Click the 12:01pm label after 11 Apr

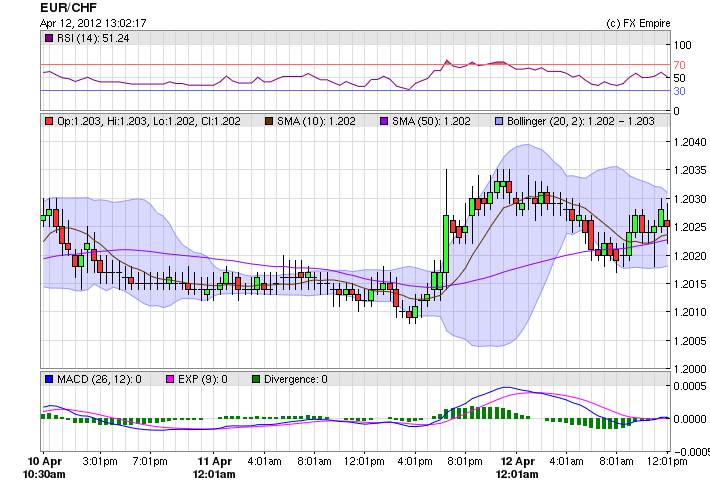(364, 461)
